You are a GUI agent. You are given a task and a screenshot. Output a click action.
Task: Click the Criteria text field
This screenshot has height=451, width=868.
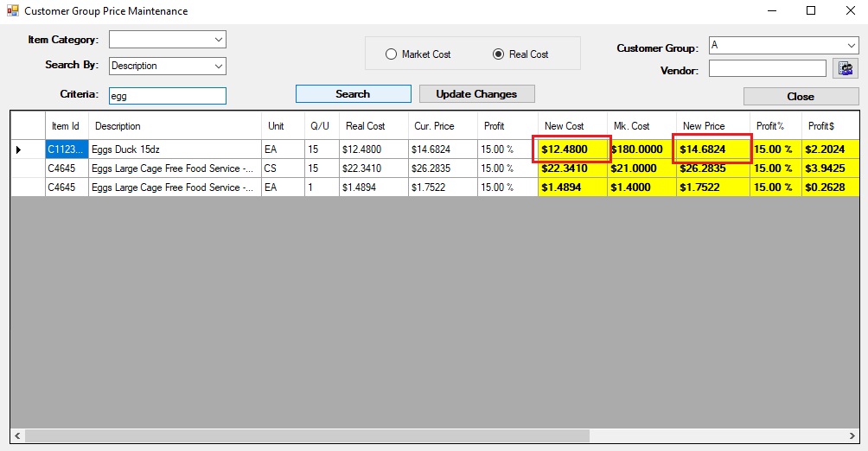pos(167,96)
